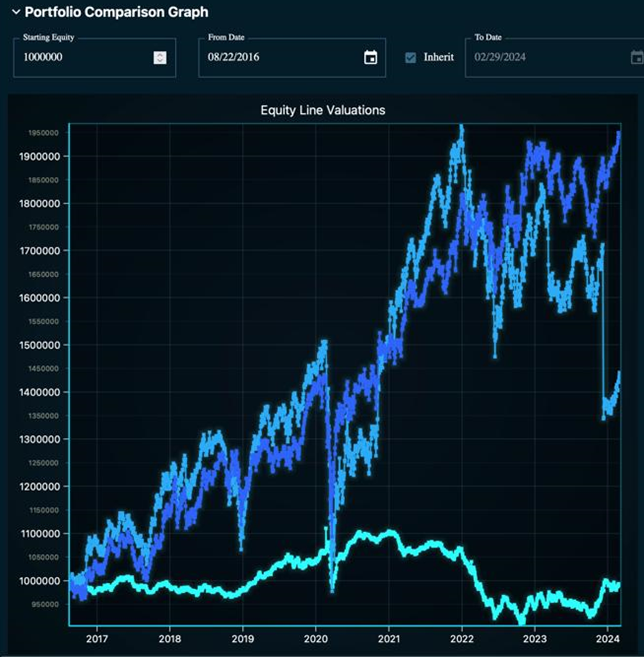Click the Inherit label text
This screenshot has width=644, height=657.
tap(438, 57)
